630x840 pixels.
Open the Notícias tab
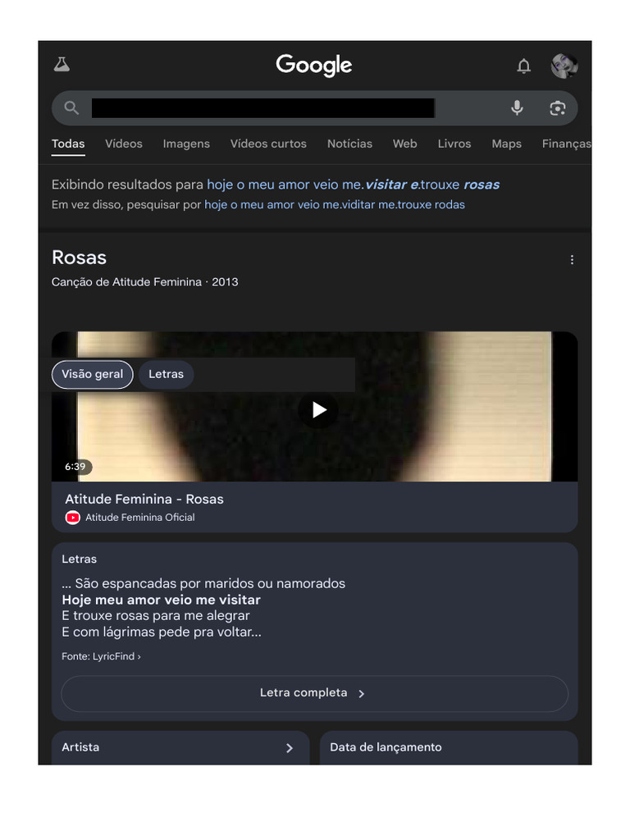(x=349, y=144)
